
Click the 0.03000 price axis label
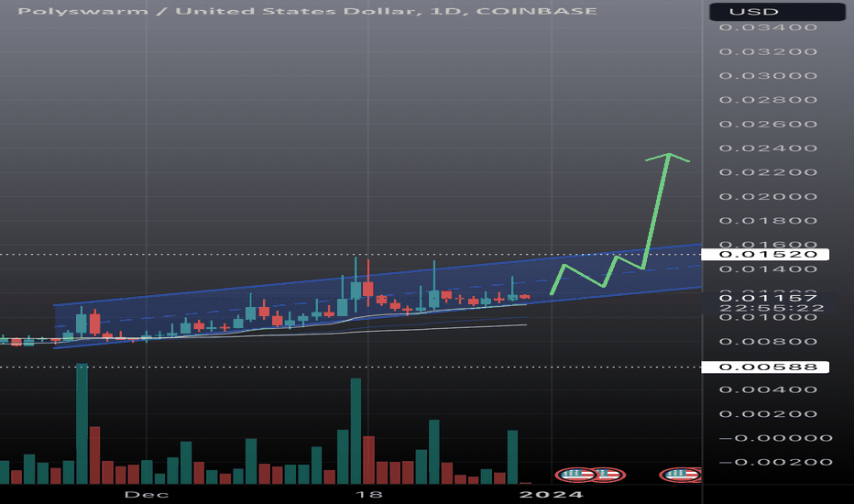click(768, 76)
